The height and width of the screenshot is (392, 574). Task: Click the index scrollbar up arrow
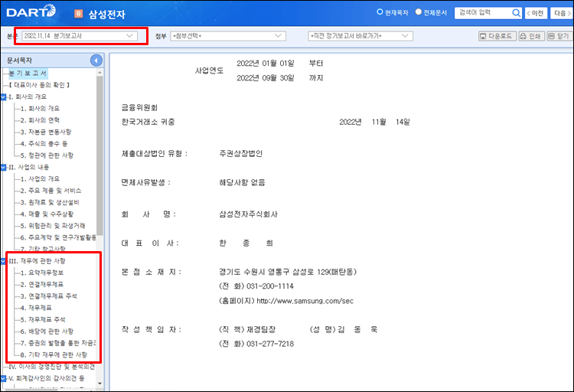(100, 73)
